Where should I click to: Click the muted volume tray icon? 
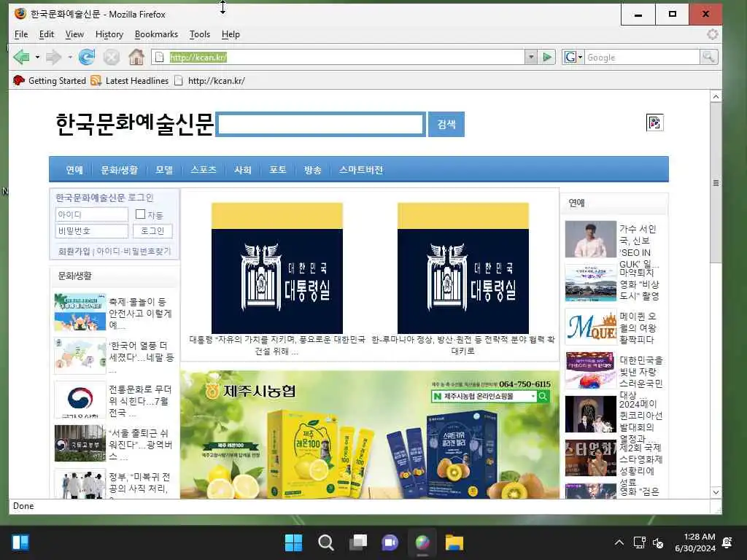[658, 542]
